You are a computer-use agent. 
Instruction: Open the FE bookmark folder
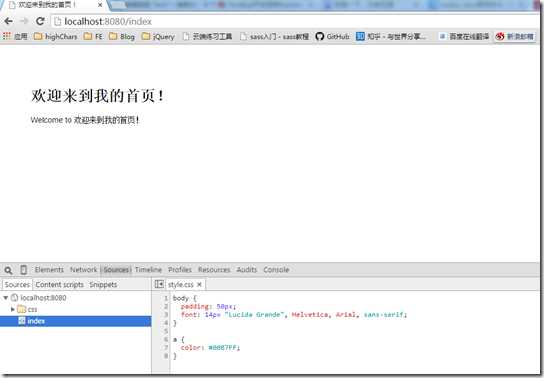pyautogui.click(x=94, y=36)
